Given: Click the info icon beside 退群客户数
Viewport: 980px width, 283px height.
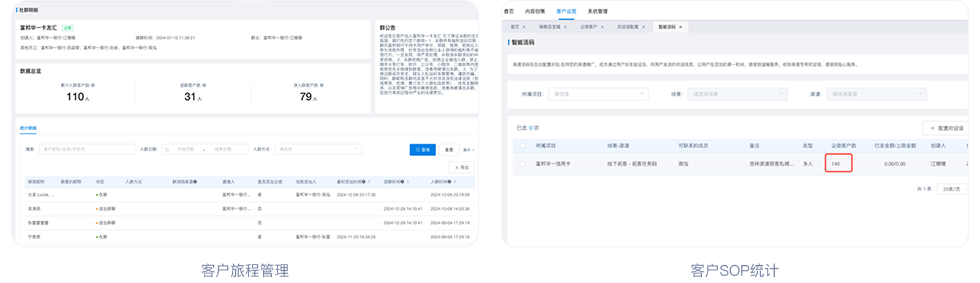Looking at the screenshot, I should coord(204,85).
